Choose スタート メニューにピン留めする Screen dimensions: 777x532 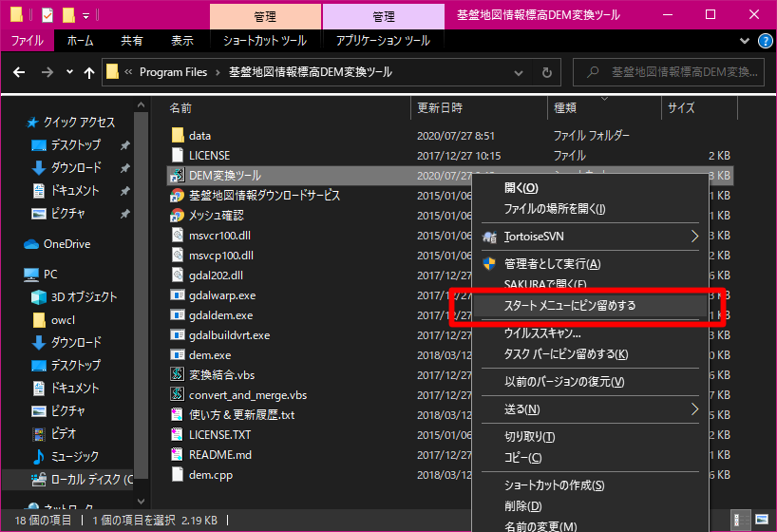[570, 306]
